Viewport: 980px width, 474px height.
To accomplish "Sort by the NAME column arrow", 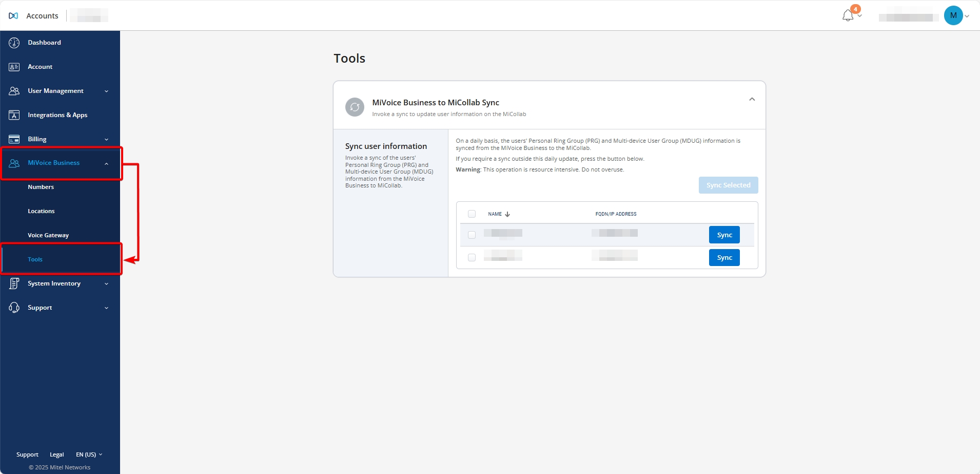I will [507, 214].
